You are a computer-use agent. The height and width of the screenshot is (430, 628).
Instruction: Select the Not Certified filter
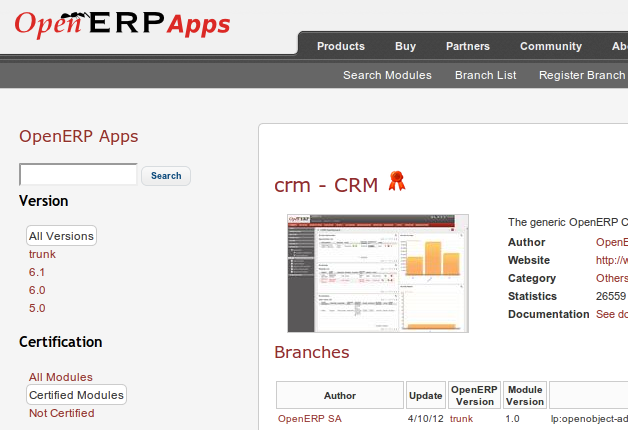(x=61, y=413)
